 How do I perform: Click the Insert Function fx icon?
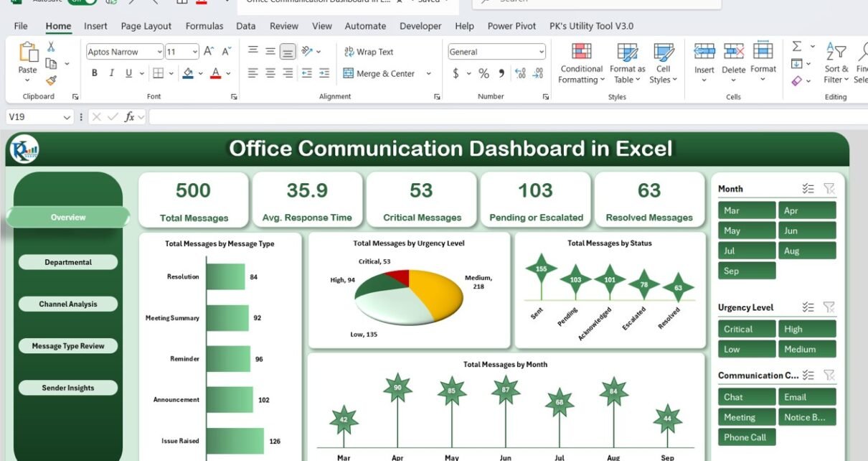coord(130,117)
